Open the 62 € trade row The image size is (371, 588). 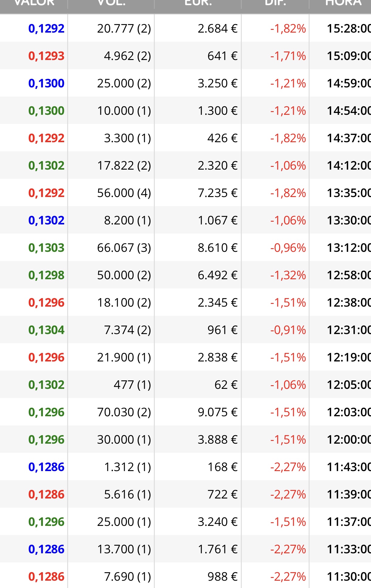(x=185, y=385)
